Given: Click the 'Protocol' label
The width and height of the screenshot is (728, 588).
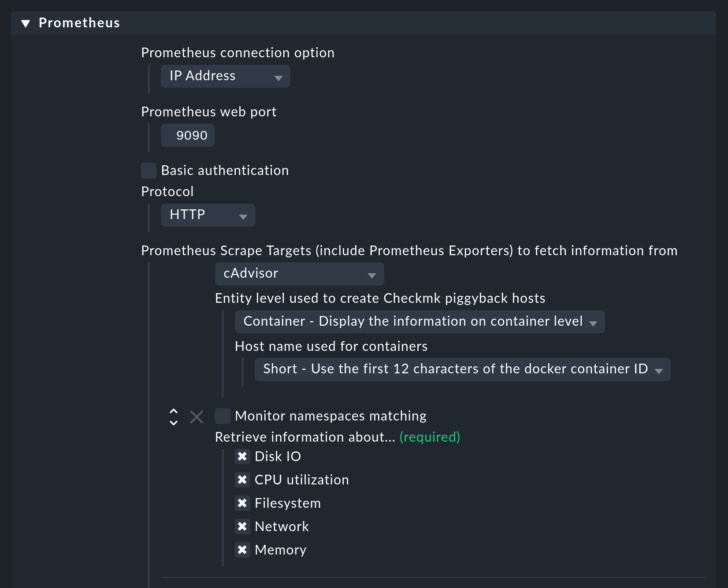Looking at the screenshot, I should tap(167, 192).
